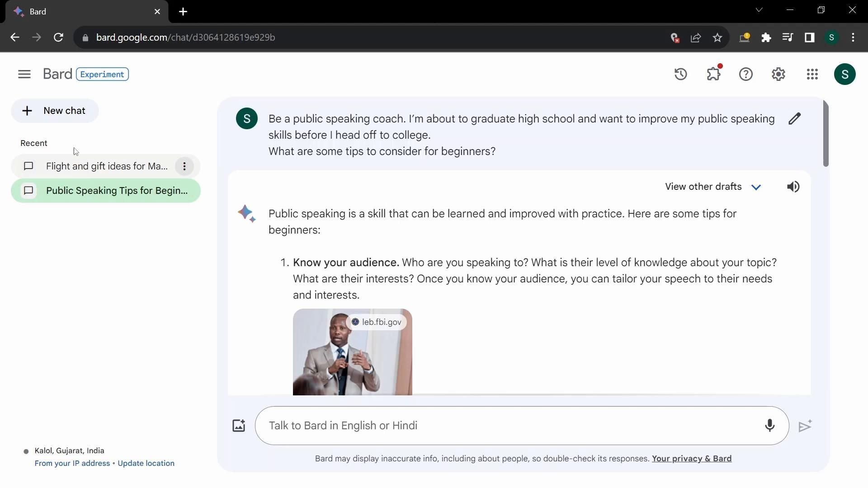Screen dimensions: 868x488
Task: Open Chrome tab search chevron
Action: pos(759,10)
